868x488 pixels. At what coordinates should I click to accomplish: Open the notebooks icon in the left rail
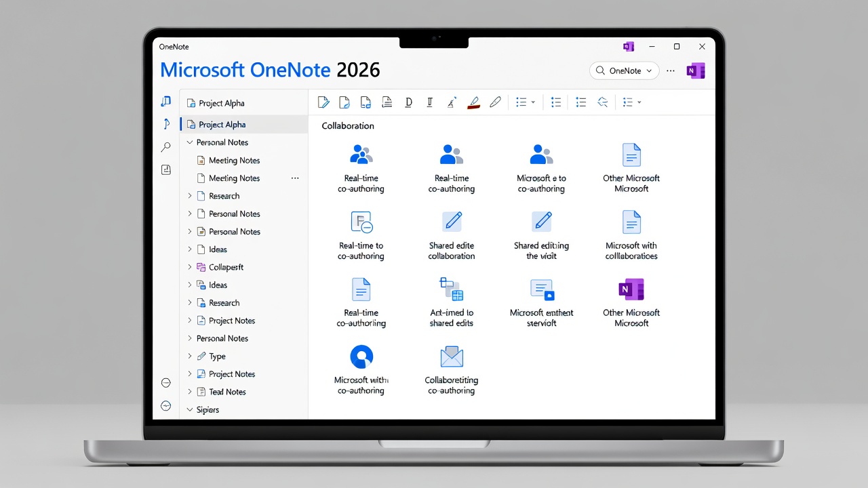click(166, 102)
